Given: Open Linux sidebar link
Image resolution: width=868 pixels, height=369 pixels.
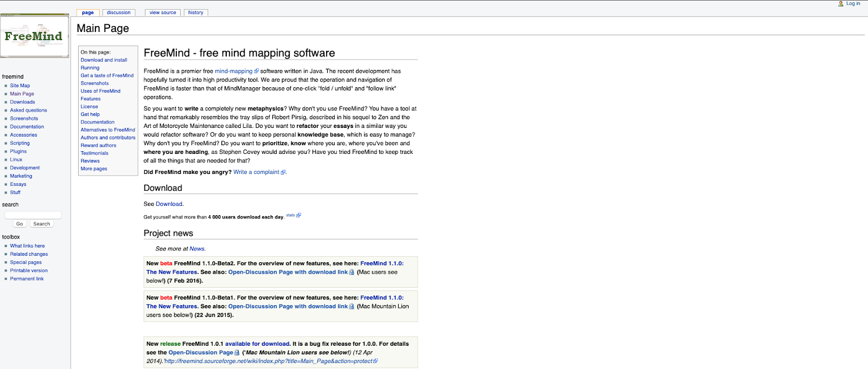Looking at the screenshot, I should [x=16, y=159].
